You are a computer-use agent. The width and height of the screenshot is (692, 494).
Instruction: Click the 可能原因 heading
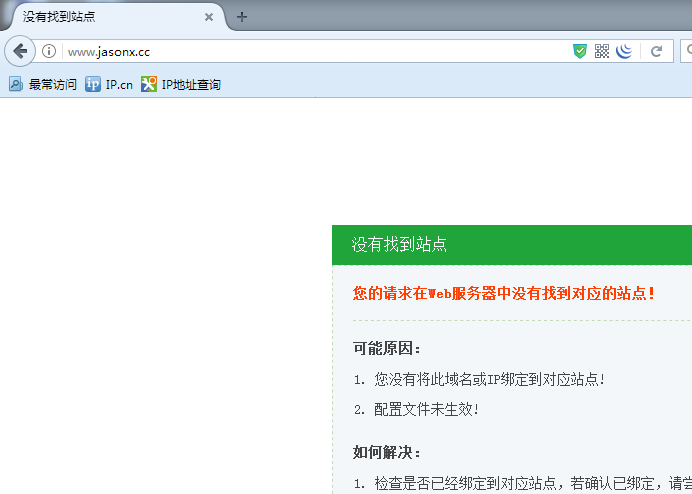coord(387,348)
